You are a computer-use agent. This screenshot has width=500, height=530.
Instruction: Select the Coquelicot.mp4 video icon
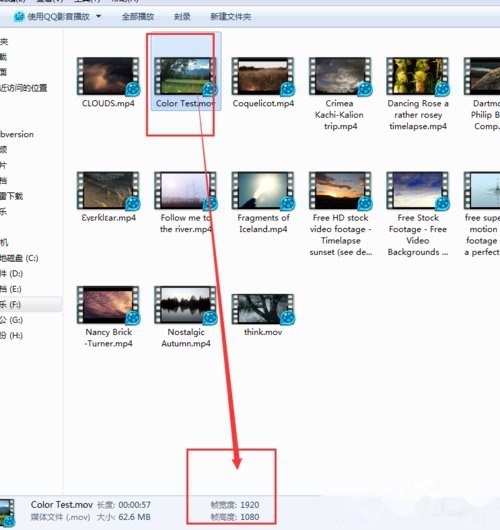pyautogui.click(x=263, y=76)
